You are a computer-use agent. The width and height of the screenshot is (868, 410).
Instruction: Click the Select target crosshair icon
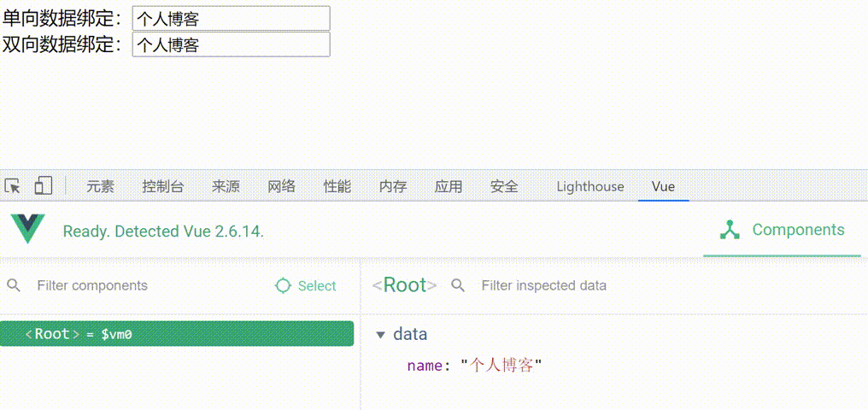tap(284, 286)
